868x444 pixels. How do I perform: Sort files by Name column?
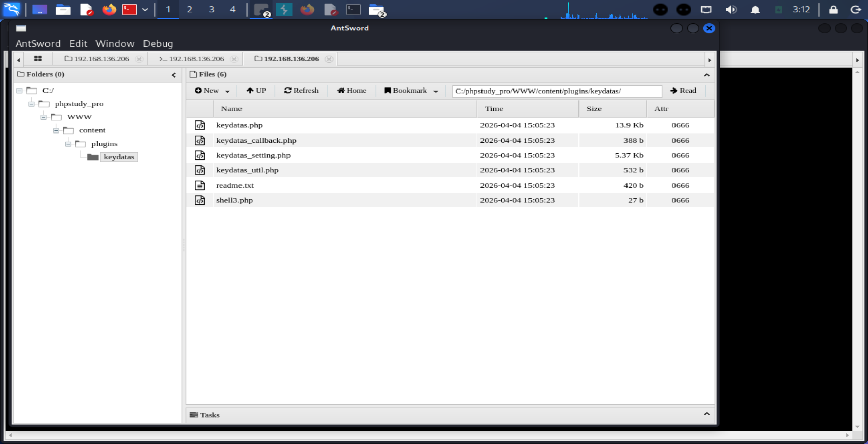pos(345,109)
